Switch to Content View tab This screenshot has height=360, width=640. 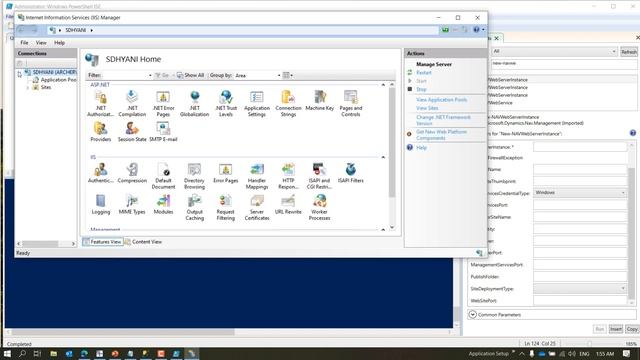pyautogui.click(x=143, y=242)
